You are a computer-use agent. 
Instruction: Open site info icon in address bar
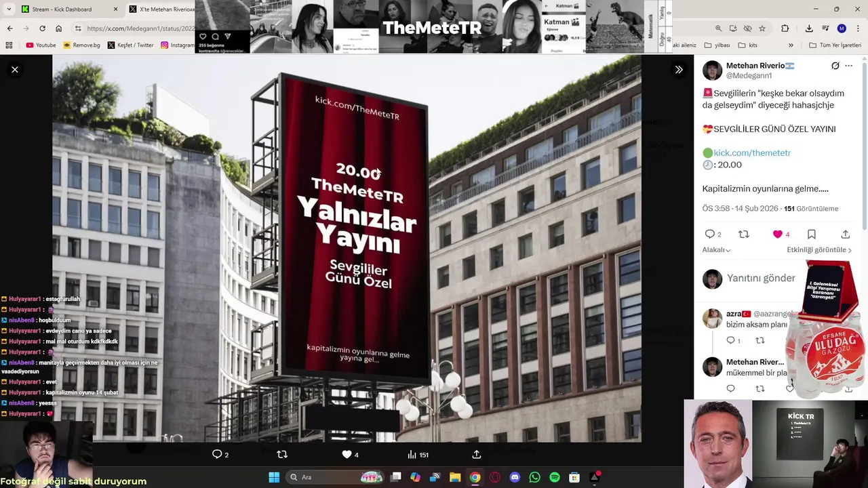point(78,28)
